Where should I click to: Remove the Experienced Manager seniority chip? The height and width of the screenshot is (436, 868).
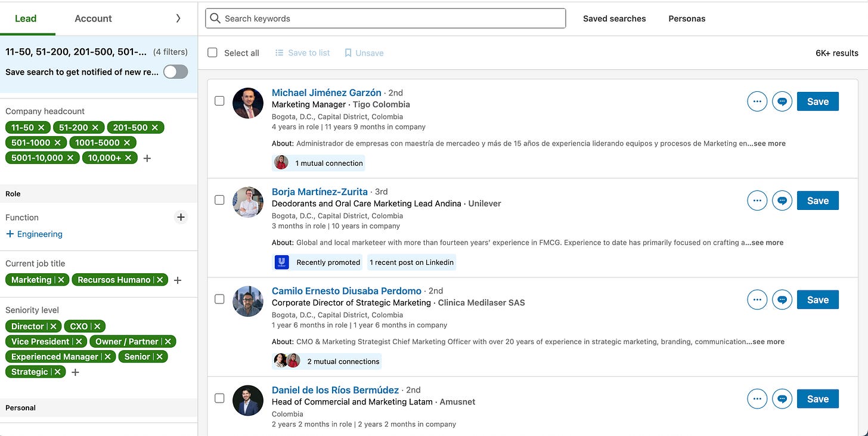107,357
